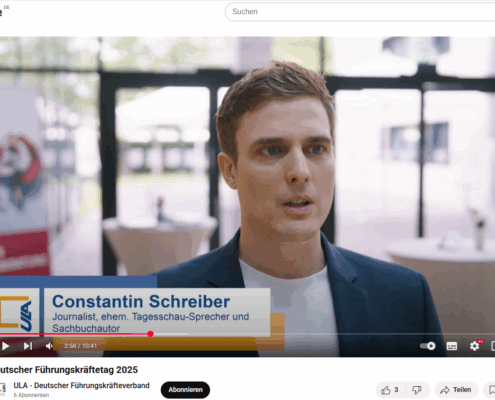Click the Deutscher Führungskräftetag 2025 video title
The width and height of the screenshot is (495, 400).
[x=68, y=370]
